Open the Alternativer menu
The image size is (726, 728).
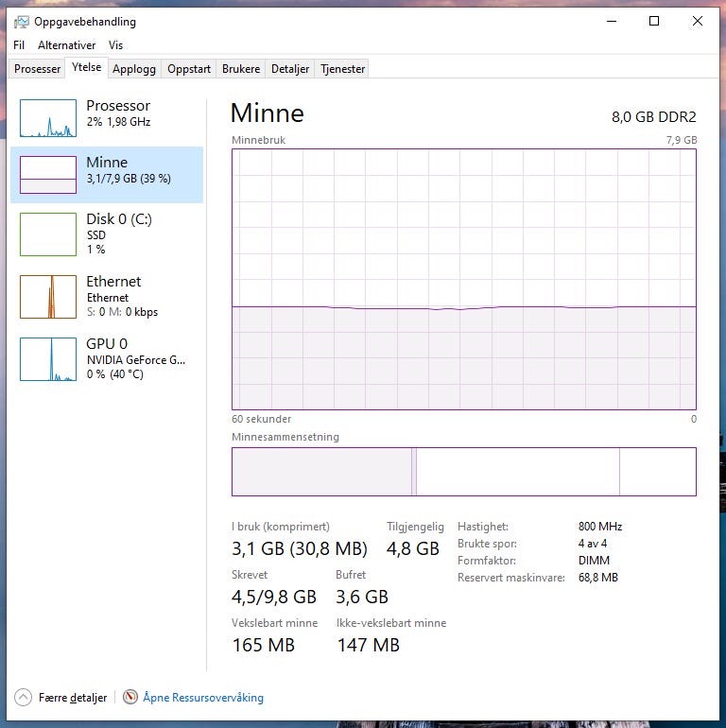click(x=67, y=45)
